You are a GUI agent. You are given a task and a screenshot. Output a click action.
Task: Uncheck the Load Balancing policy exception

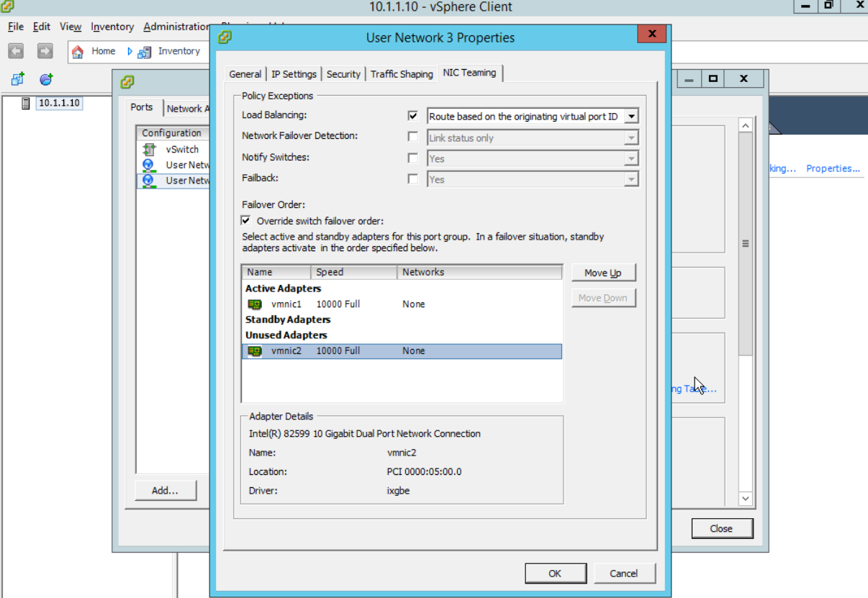[413, 115]
